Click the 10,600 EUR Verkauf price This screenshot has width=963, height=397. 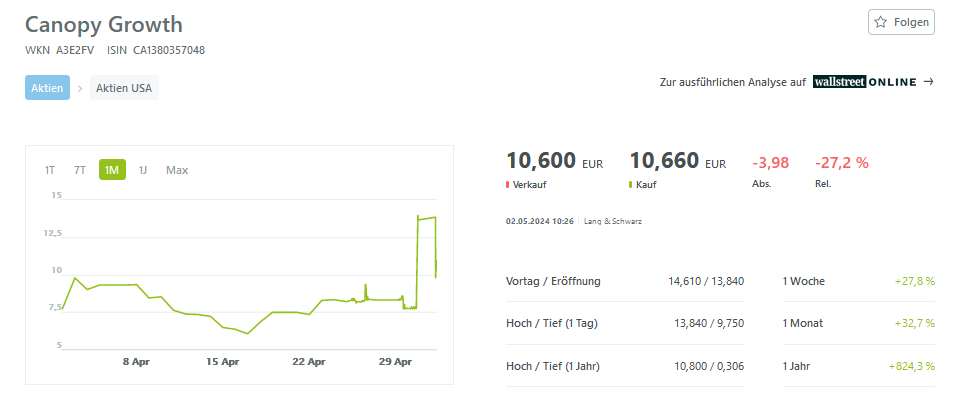555,161
